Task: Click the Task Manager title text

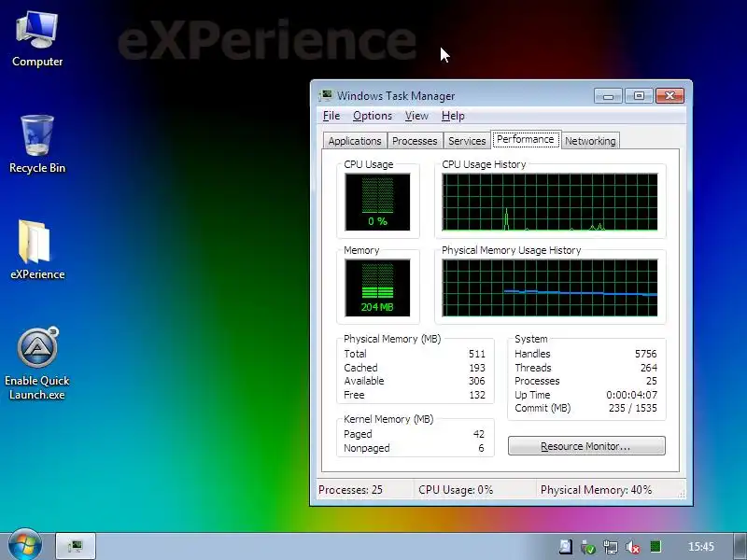Action: [x=396, y=96]
